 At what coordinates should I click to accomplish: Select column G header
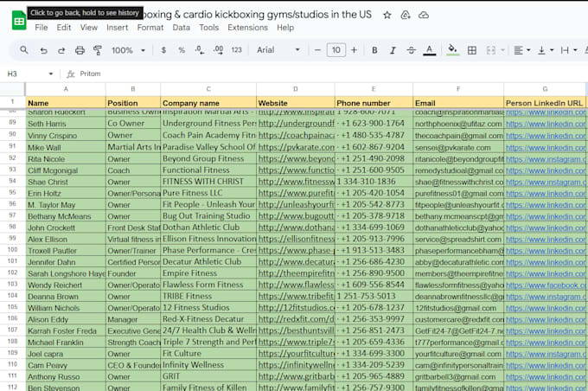tap(545, 89)
